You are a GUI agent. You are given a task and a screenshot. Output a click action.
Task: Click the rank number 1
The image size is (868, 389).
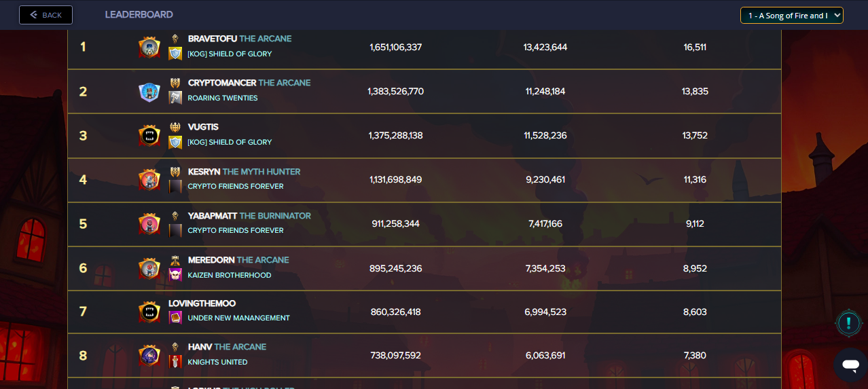(x=83, y=47)
